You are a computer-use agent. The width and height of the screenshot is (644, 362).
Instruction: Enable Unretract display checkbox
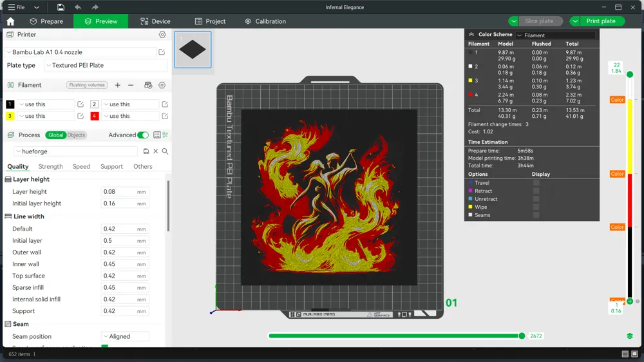coord(536,199)
